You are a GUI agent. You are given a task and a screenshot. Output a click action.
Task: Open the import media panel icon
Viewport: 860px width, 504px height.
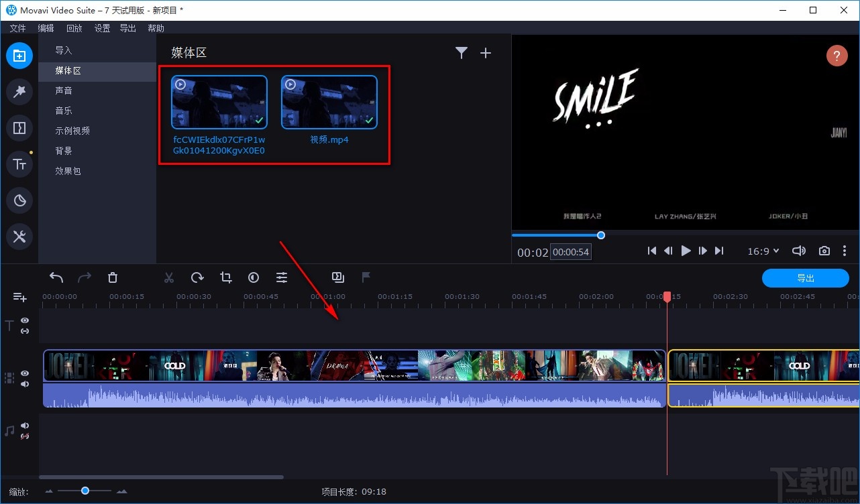pos(19,56)
